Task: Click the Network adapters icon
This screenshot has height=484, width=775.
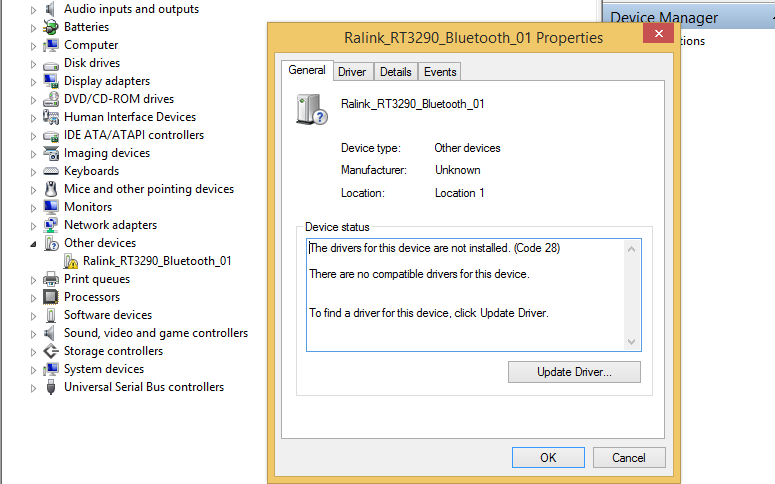Action: tap(50, 225)
